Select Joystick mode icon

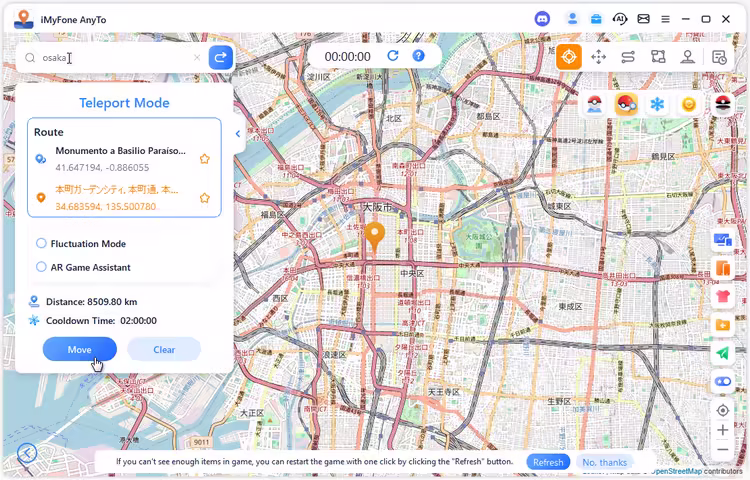(x=688, y=57)
